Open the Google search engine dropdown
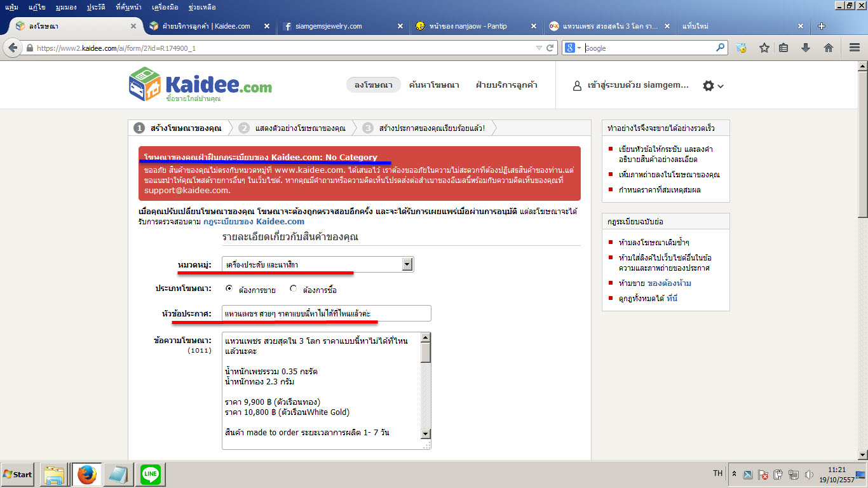Viewport: 868px width, 488px height. point(573,48)
